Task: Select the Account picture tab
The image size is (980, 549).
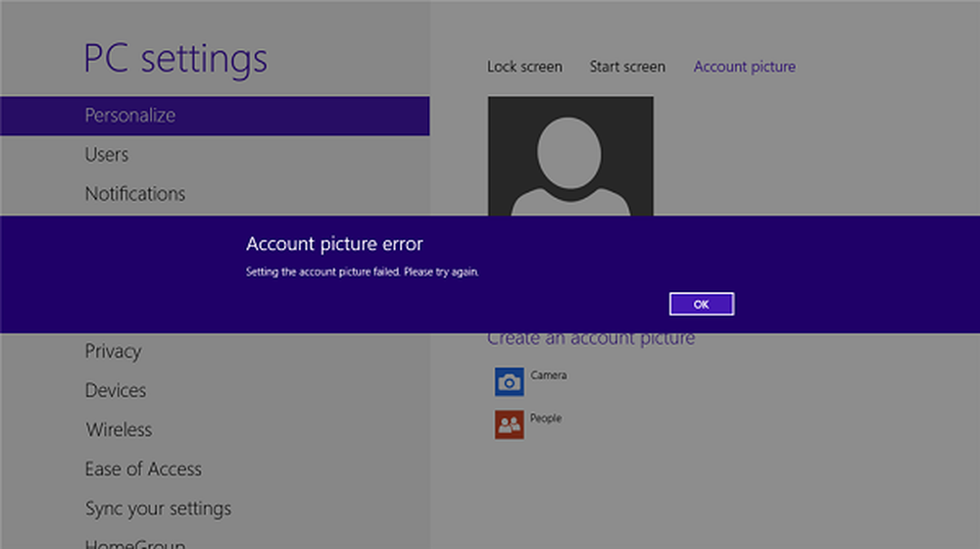Action: point(745,67)
